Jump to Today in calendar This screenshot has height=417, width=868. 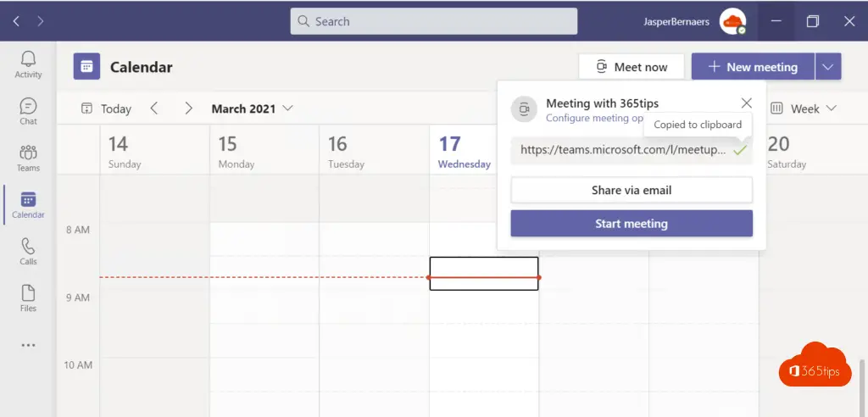tap(106, 108)
